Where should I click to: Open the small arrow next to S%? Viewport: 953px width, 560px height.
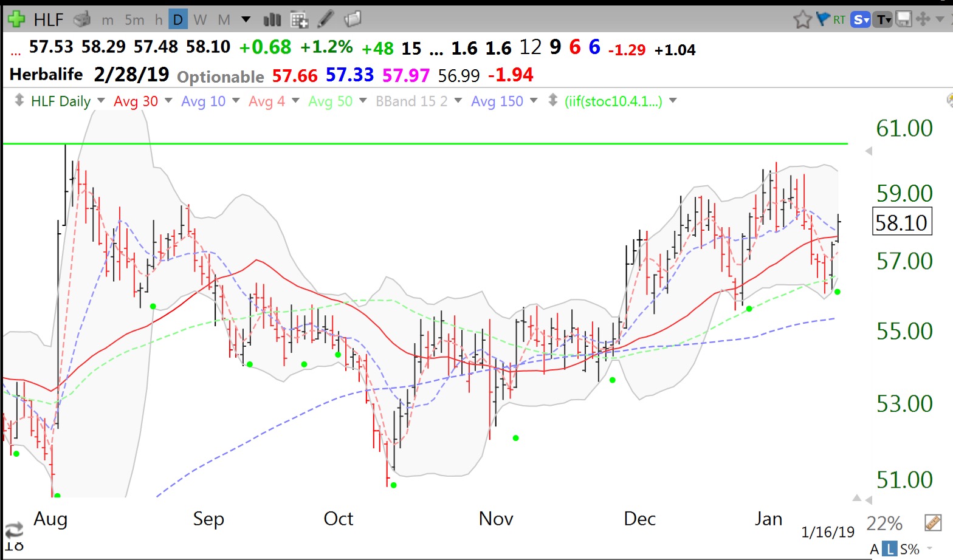pos(930,549)
